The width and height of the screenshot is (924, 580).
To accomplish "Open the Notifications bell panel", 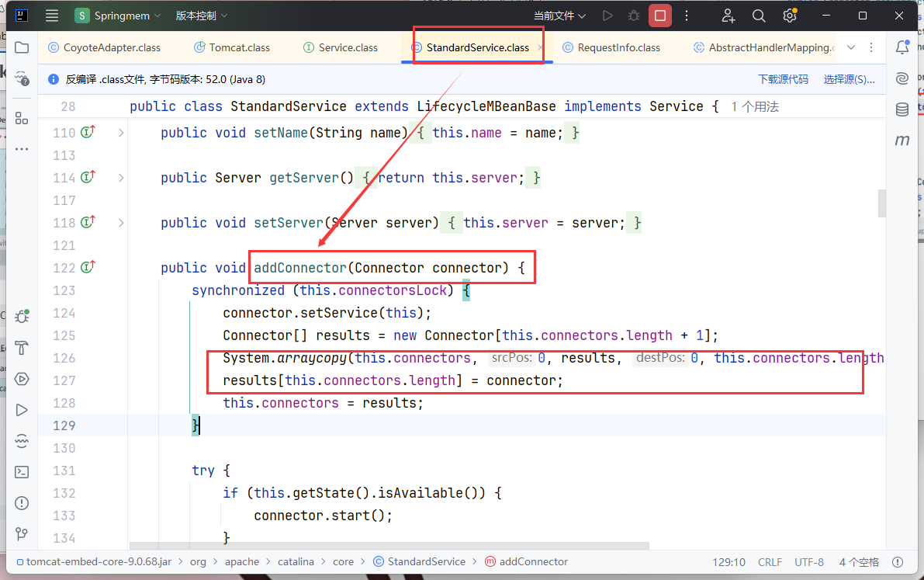I will (x=902, y=47).
